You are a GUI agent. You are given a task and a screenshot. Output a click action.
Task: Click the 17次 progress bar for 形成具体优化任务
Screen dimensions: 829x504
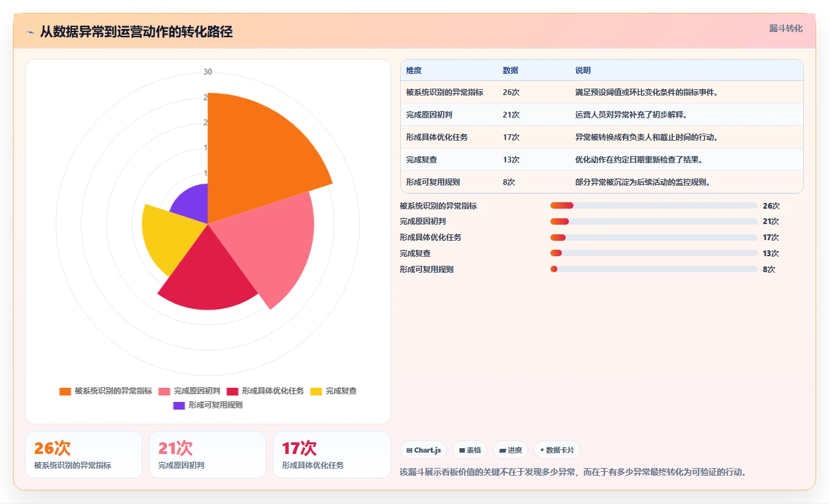pos(654,238)
